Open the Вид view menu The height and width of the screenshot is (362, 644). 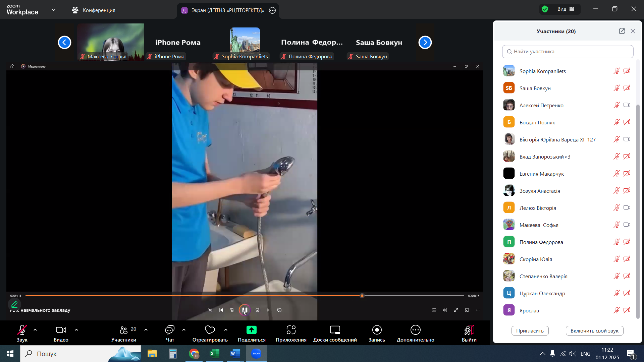pyautogui.click(x=566, y=9)
